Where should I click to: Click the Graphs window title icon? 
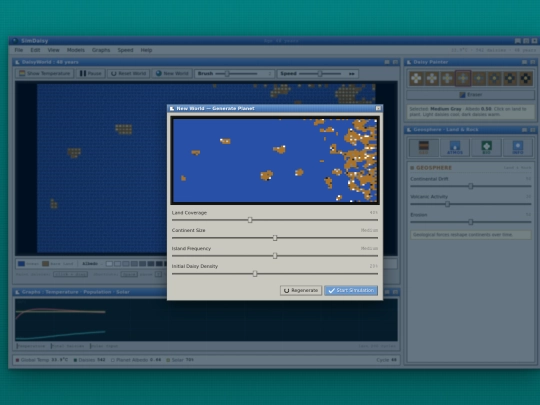17,292
